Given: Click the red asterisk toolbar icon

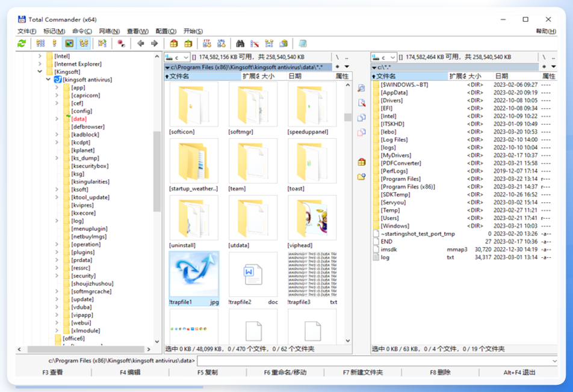Looking at the screenshot, I should point(120,43).
